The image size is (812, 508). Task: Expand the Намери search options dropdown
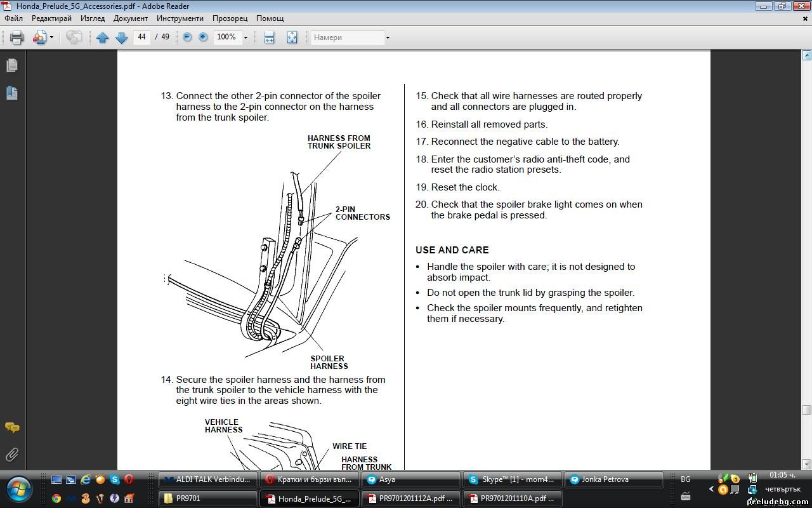[388, 37]
